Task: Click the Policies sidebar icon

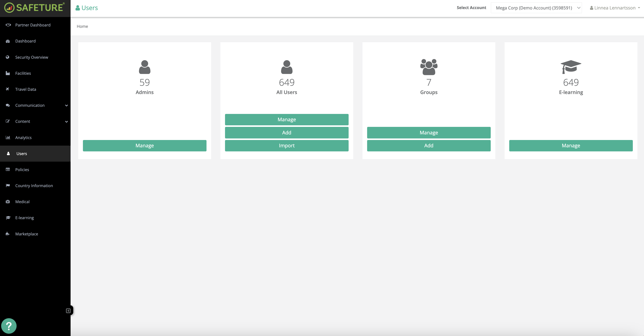Action: coord(8,170)
